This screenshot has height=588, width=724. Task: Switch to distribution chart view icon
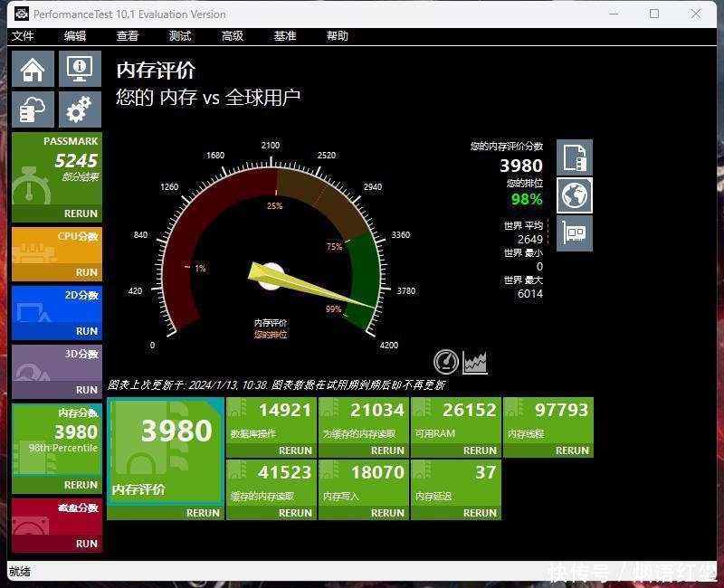pos(475,362)
